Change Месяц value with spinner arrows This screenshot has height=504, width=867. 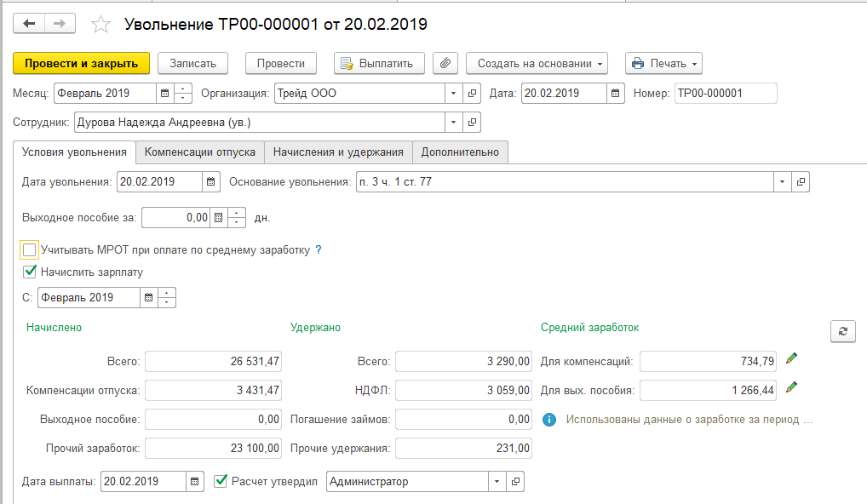[x=182, y=94]
